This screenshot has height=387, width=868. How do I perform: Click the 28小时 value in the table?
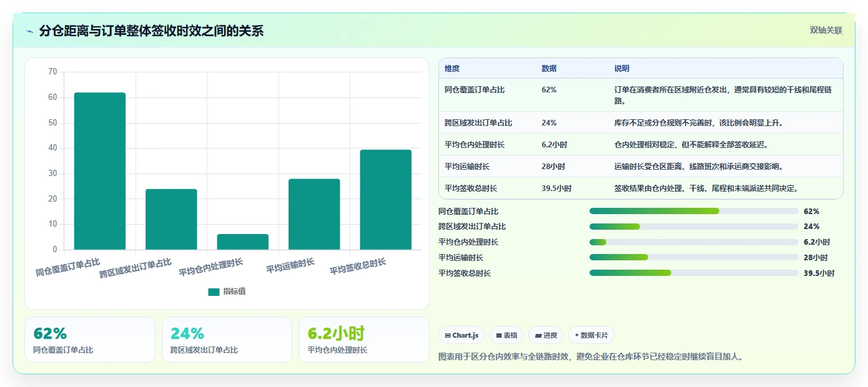[x=553, y=167]
